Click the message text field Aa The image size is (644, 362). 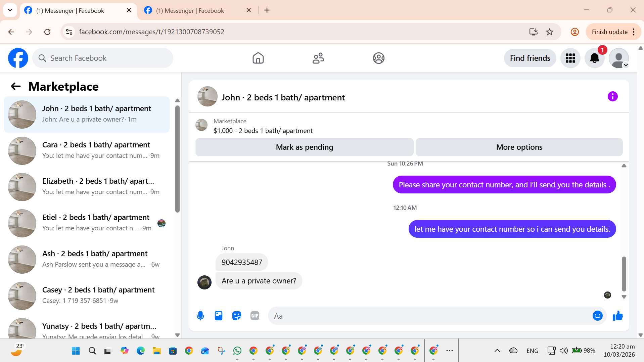(430, 316)
